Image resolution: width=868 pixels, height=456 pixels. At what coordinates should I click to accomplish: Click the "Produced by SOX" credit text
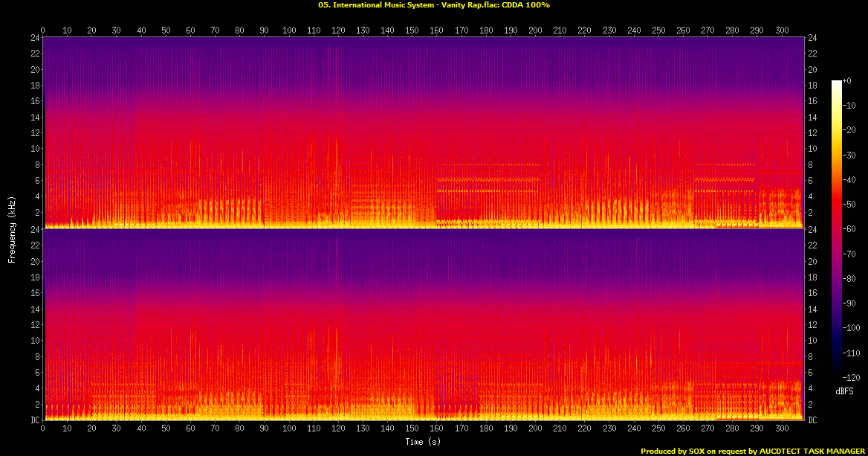(x=754, y=451)
